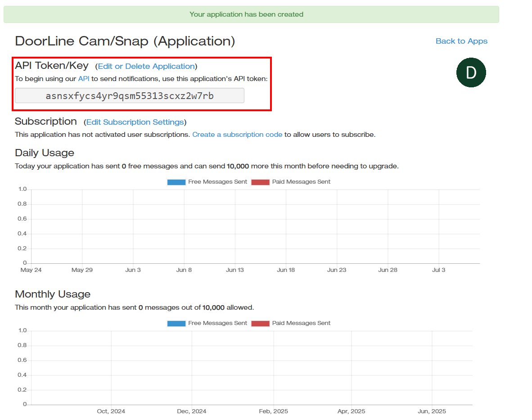
Task: Click the DoorLine Cam/Snap page title
Action: click(x=125, y=41)
